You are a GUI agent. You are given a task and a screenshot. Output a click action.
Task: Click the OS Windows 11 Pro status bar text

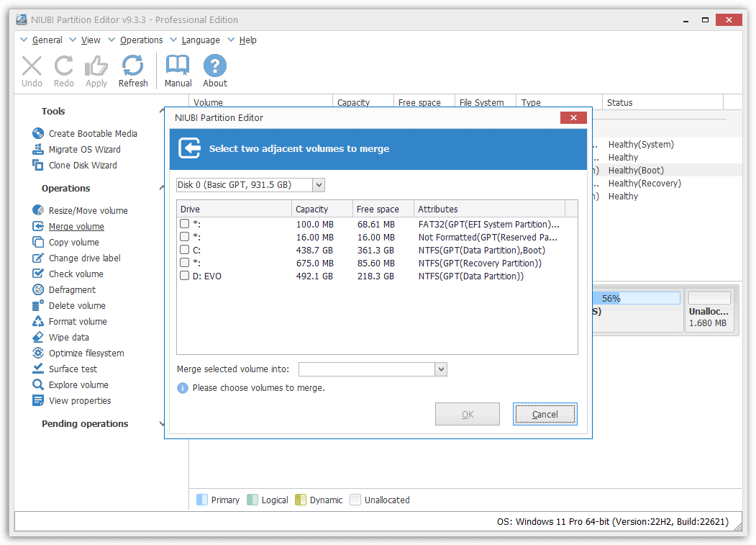click(612, 522)
